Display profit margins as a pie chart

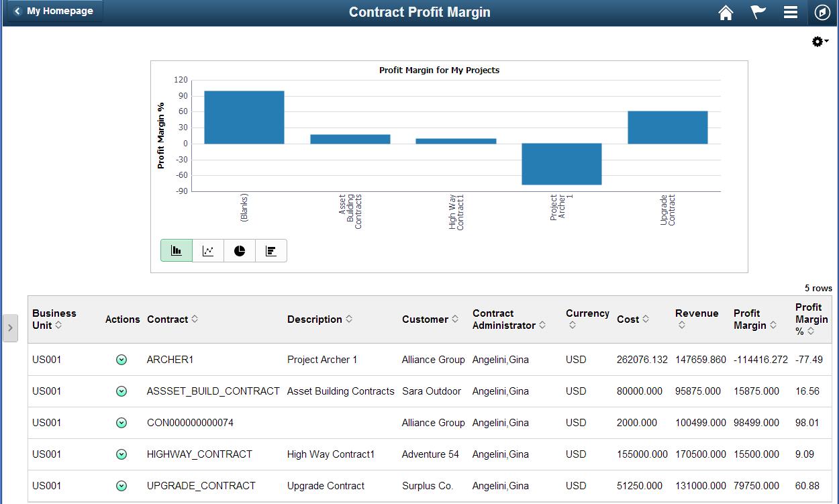point(239,250)
